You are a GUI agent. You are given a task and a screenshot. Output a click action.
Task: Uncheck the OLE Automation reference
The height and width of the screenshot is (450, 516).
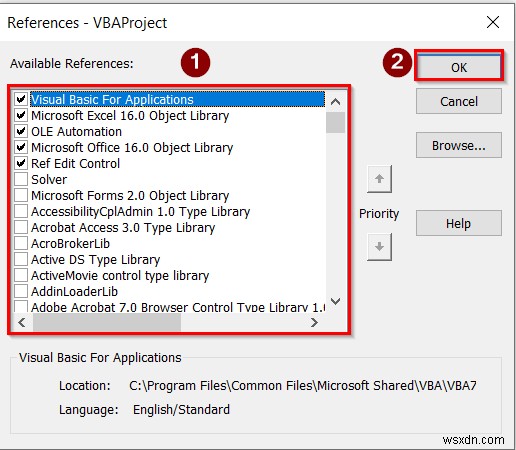[x=21, y=131]
